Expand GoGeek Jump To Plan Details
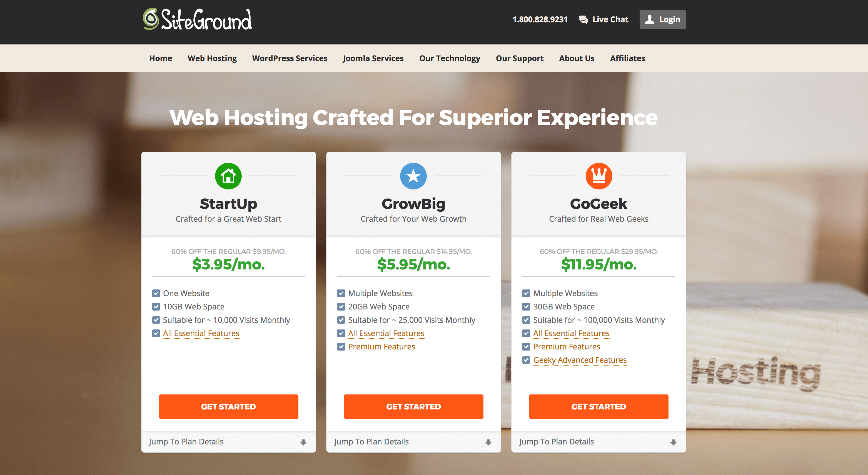 [x=556, y=442]
